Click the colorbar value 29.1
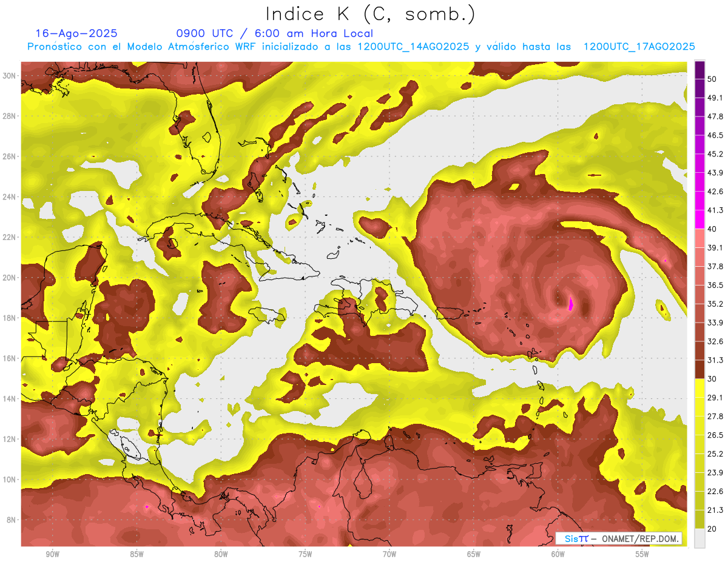 [x=715, y=397]
